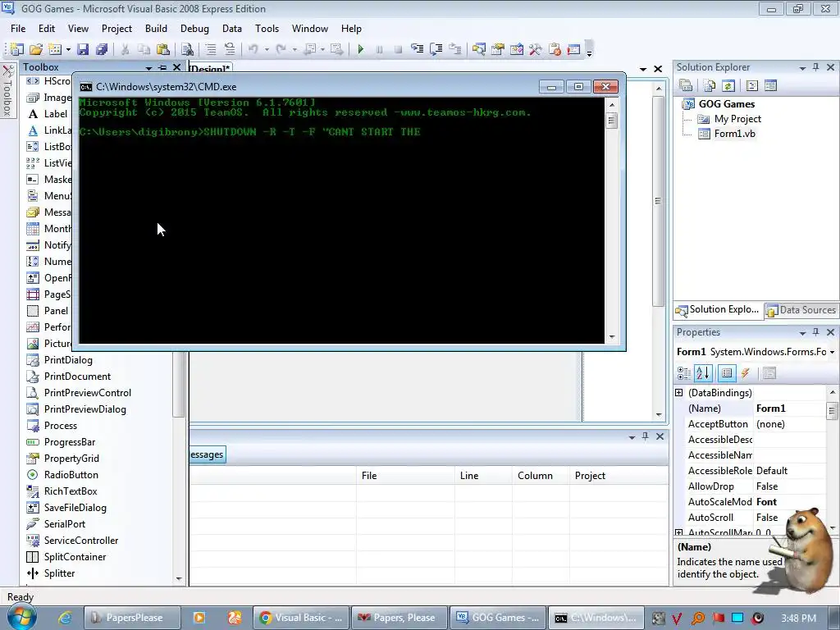Open Properties Window from the toolbar

pyautogui.click(x=498, y=49)
